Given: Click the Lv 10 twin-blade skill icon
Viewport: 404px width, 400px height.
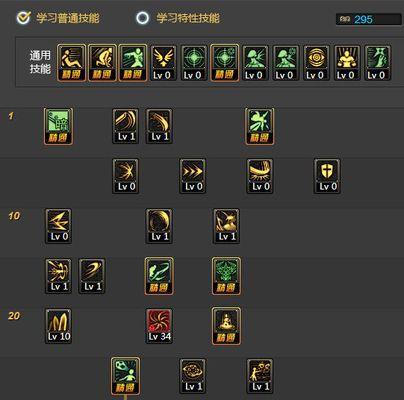Looking at the screenshot, I should pos(59,326).
